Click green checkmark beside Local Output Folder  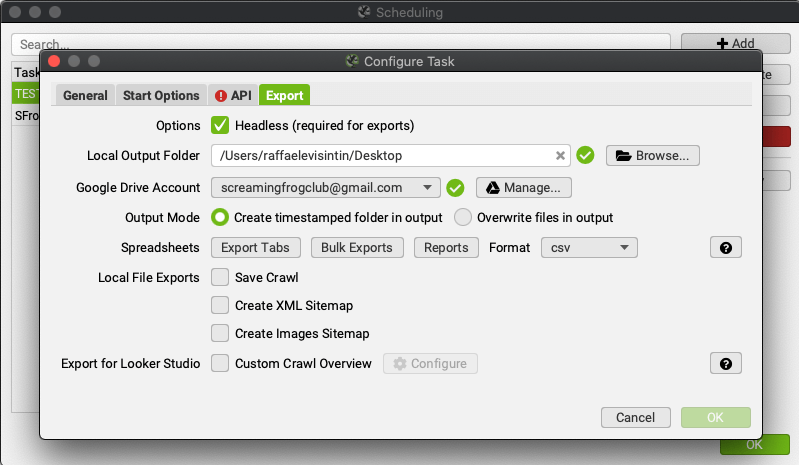click(x=586, y=156)
